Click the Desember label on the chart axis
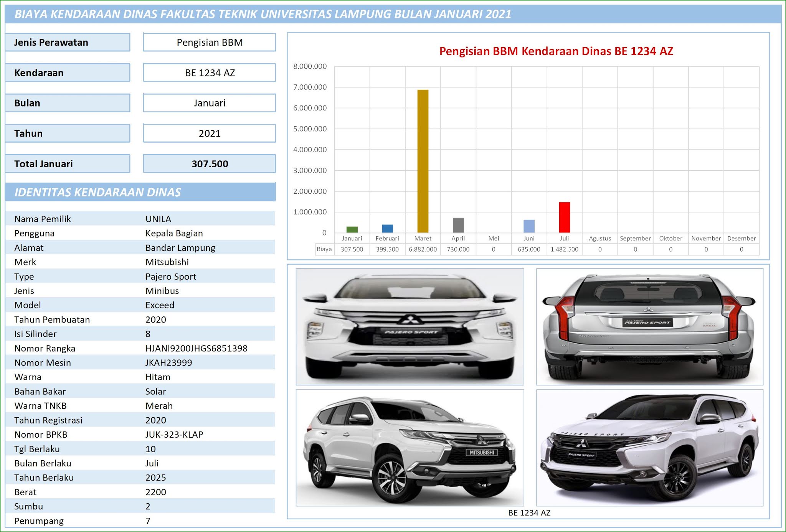Screen dimensions: 786x532 (741, 238)
